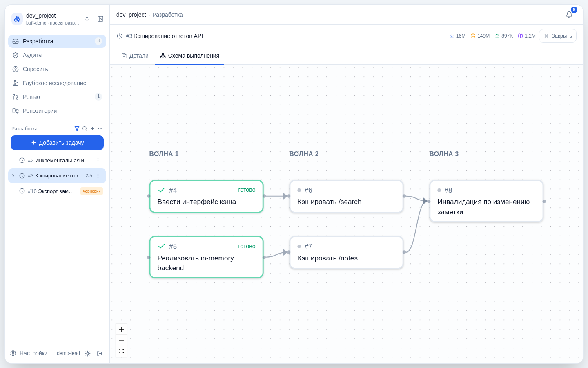This screenshot has height=368, width=588.
Task: Click Добавить задачу button
Action: (x=57, y=143)
